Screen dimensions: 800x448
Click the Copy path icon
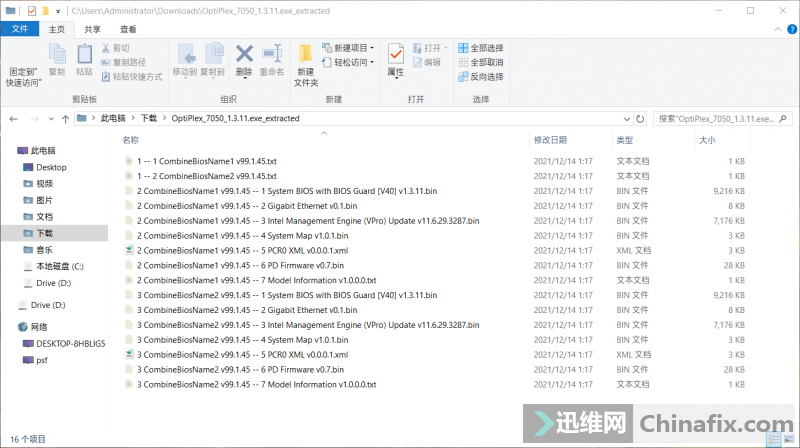(106, 62)
